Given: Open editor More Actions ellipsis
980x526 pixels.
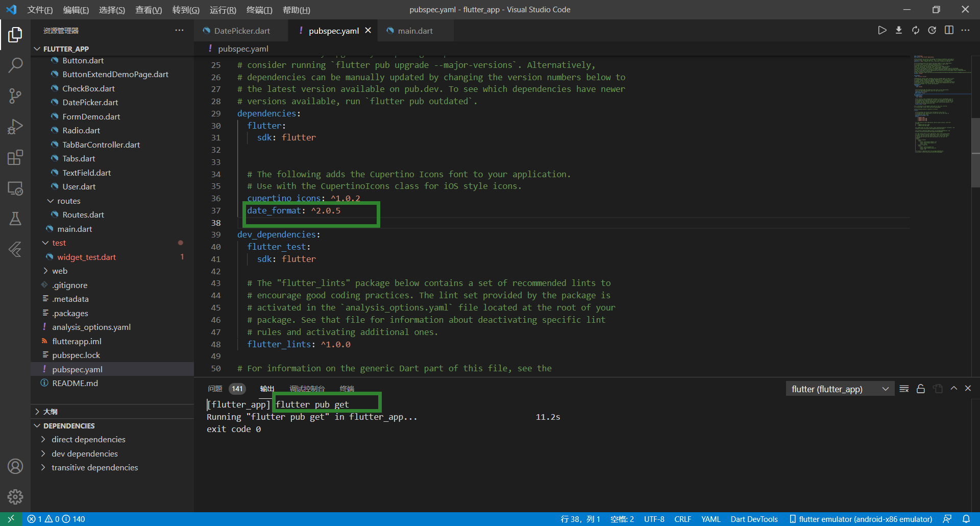Looking at the screenshot, I should click(965, 30).
